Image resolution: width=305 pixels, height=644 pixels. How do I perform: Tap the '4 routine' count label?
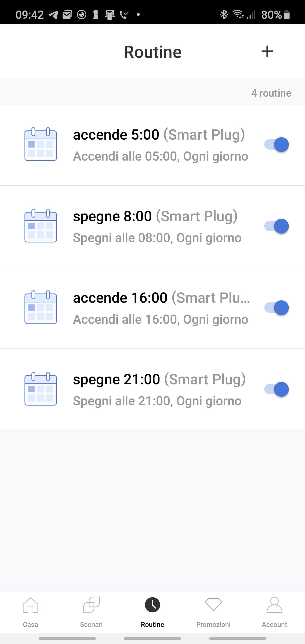271,93
